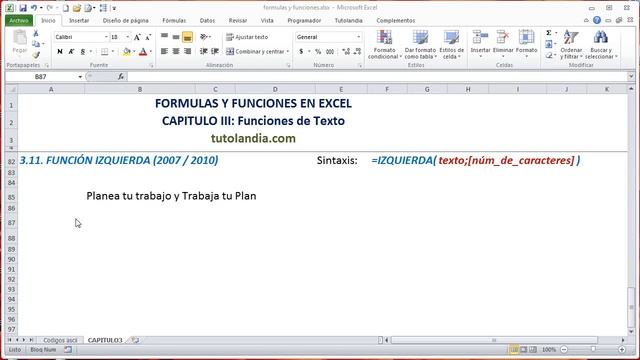640x360 pixels.
Task: Click increase decimals icon
Action: pos(346,51)
